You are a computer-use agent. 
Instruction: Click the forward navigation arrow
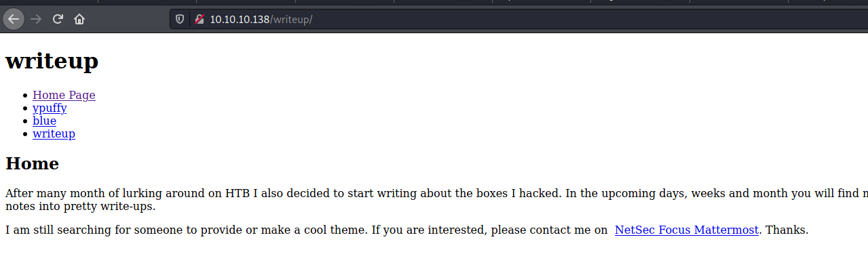[36, 19]
